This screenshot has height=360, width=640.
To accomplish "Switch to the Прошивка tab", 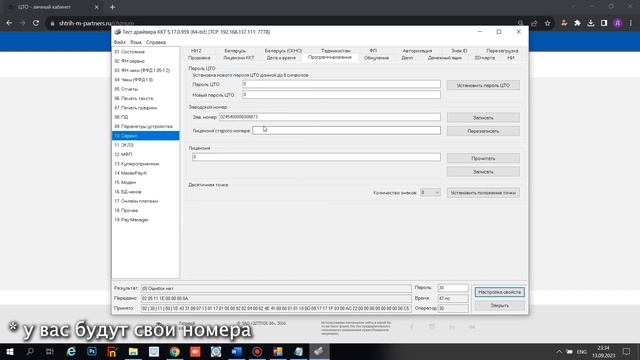I will pyautogui.click(x=199, y=58).
